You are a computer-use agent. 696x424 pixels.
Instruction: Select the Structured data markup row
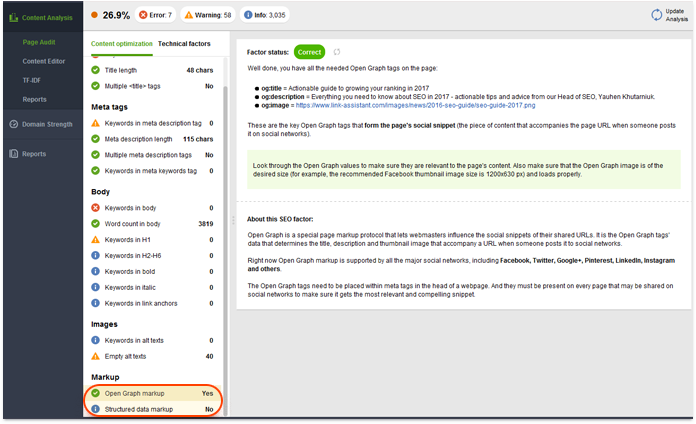coord(152,409)
